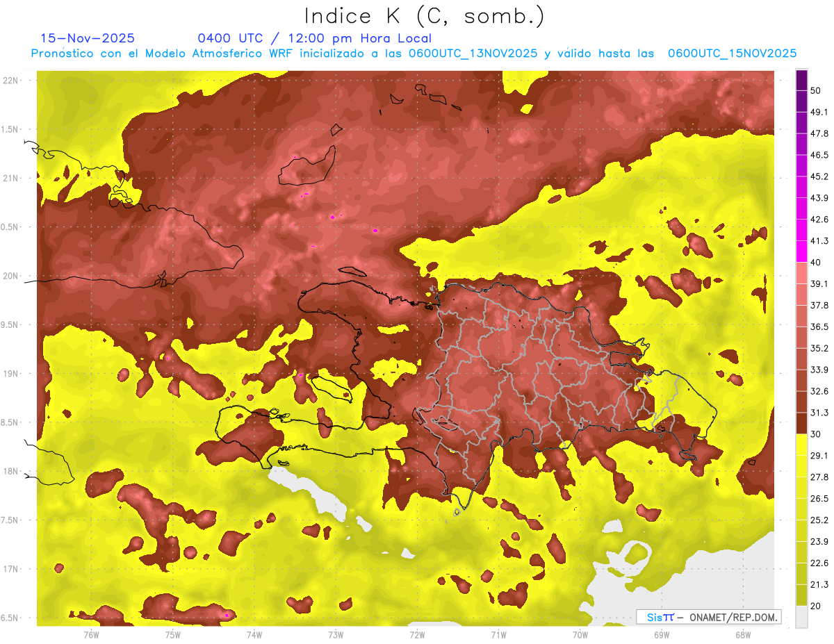Click the color scale value "47.8"

point(819,133)
